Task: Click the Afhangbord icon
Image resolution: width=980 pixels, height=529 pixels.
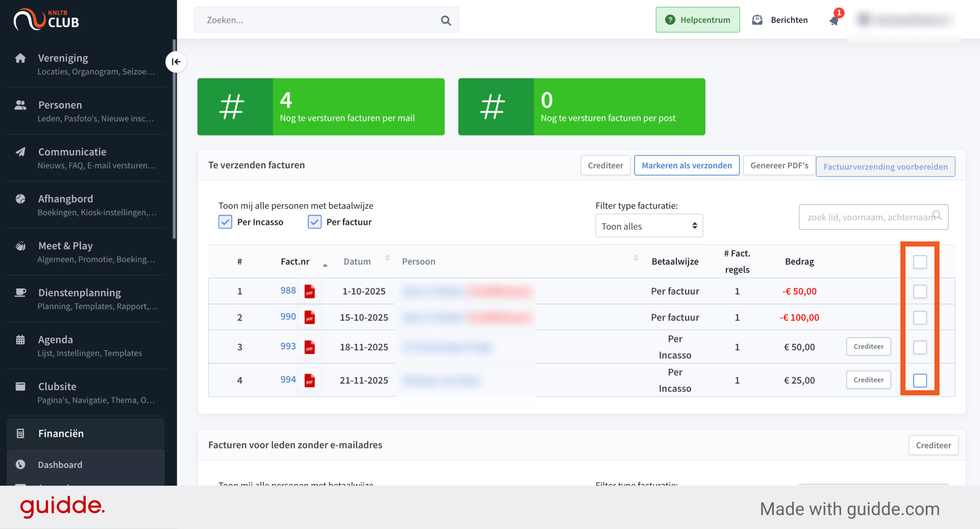Action: click(x=20, y=199)
